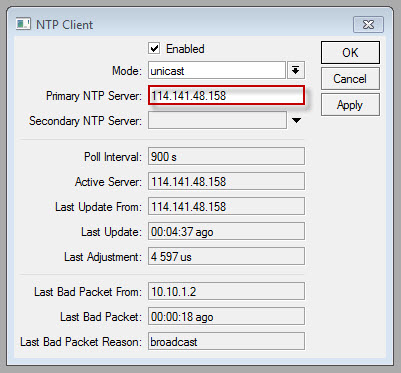The width and height of the screenshot is (401, 373).
Task: Click the Last Update 00:04:37 ago value
Action: pos(226,232)
